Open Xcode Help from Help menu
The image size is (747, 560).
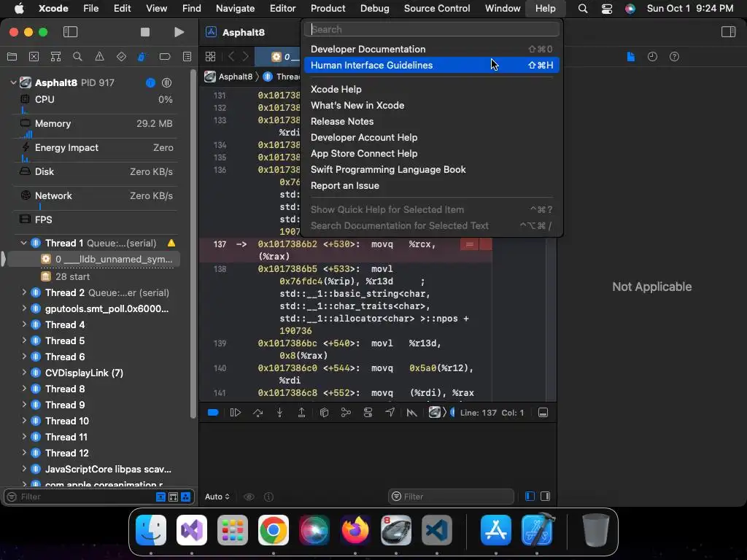pyautogui.click(x=432, y=89)
